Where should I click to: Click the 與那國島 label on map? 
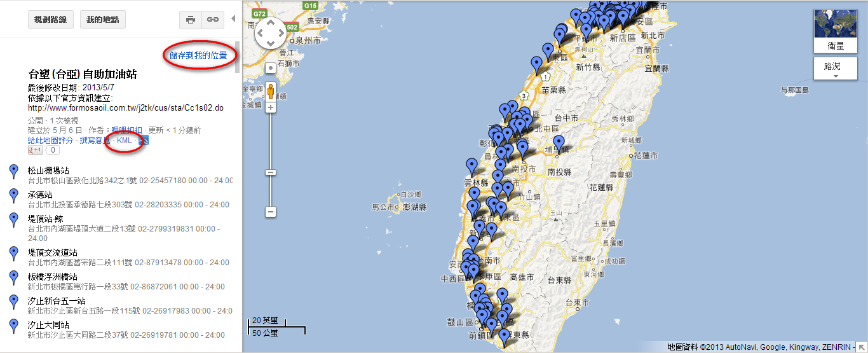coord(794,90)
